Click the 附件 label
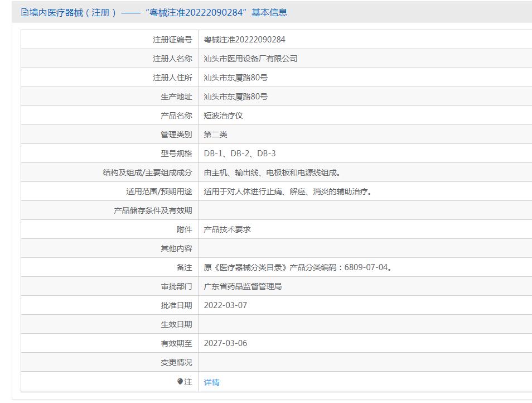The width and height of the screenshot is (532, 403). 184,229
